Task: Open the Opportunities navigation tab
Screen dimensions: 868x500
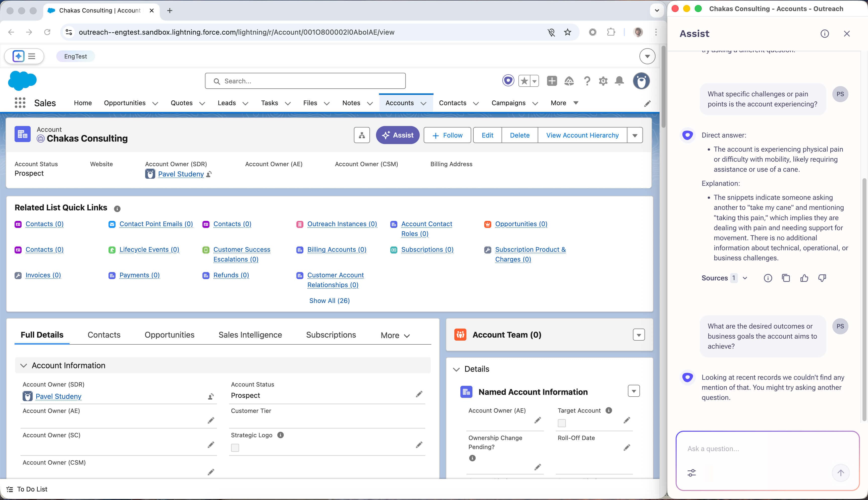Action: point(125,103)
